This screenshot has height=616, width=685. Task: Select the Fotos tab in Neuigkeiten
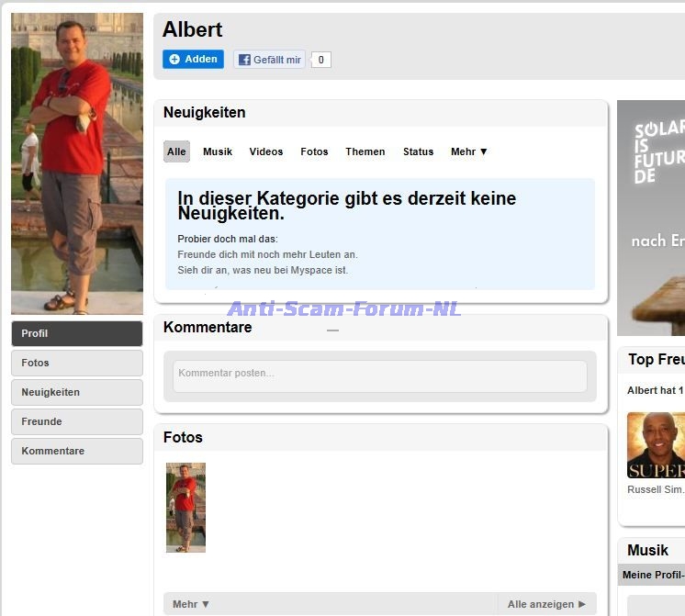click(x=314, y=151)
